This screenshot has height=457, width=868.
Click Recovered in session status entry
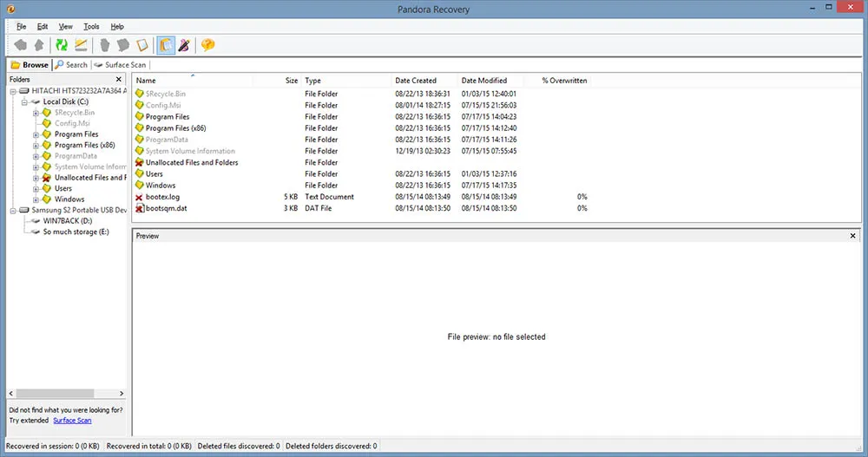(x=53, y=446)
